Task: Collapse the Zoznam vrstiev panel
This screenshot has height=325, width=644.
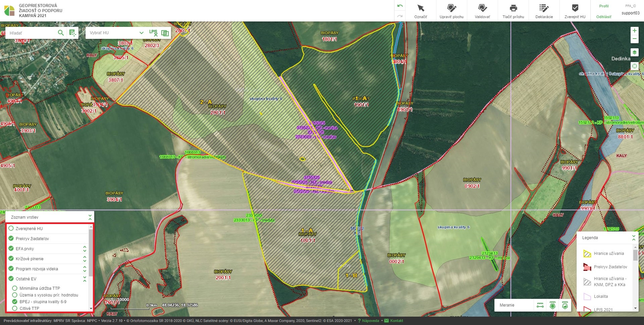Action: [90, 217]
